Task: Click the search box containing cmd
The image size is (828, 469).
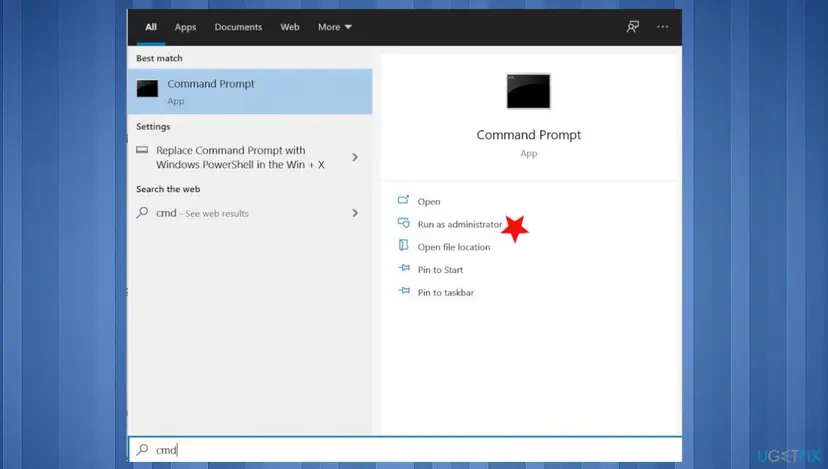Action: (x=405, y=449)
